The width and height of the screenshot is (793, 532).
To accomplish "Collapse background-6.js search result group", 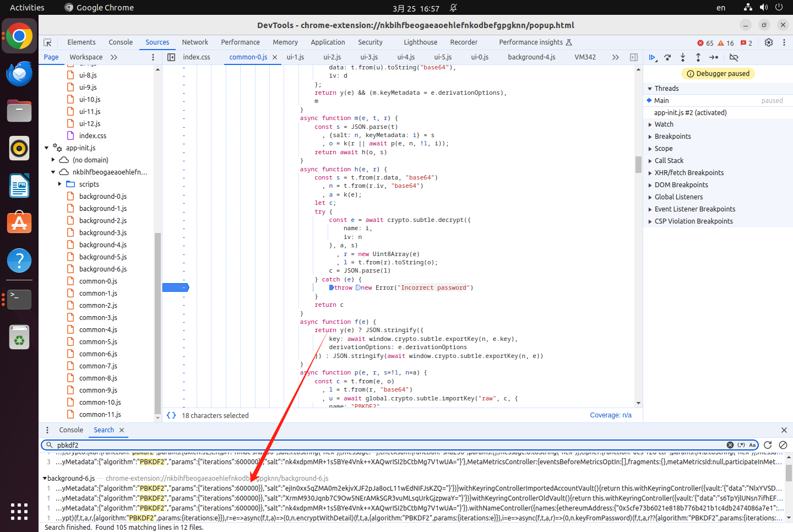I will pos(45,479).
